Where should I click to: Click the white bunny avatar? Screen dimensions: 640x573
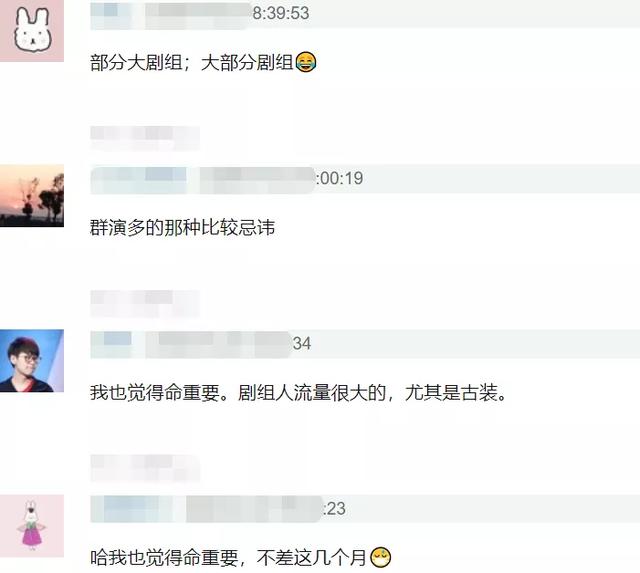[32, 31]
